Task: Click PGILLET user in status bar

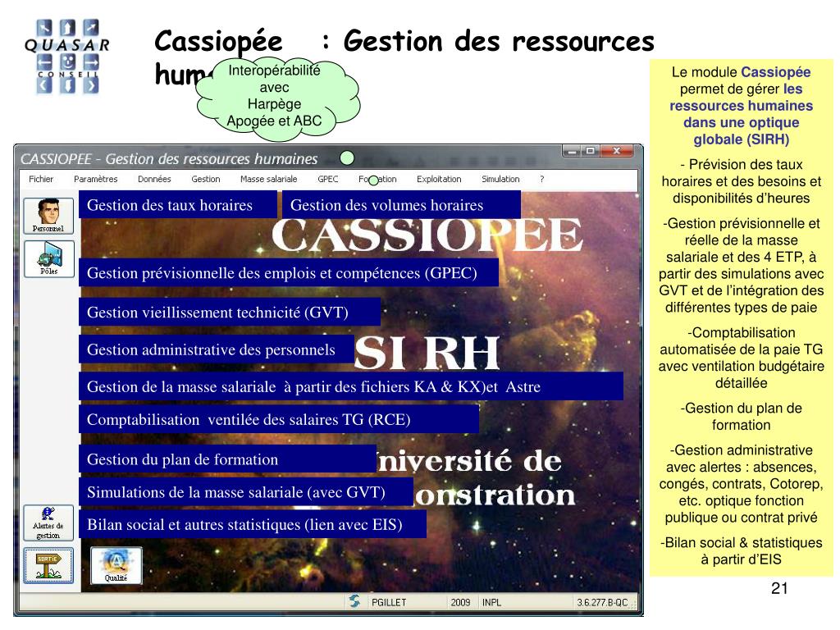Action: [389, 602]
